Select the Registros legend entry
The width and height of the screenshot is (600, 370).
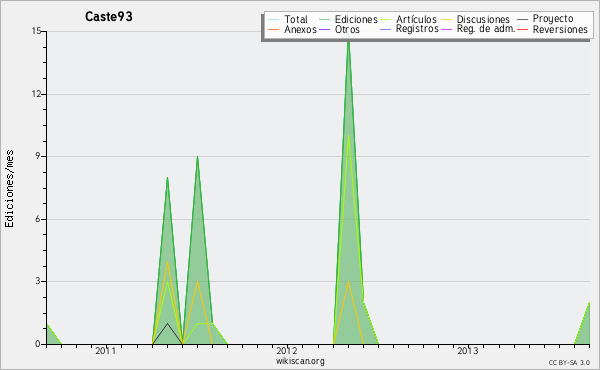tap(417, 29)
